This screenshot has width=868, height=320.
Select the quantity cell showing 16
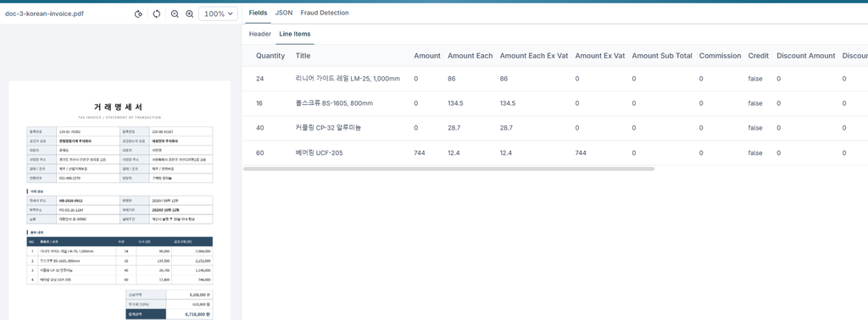tap(260, 103)
